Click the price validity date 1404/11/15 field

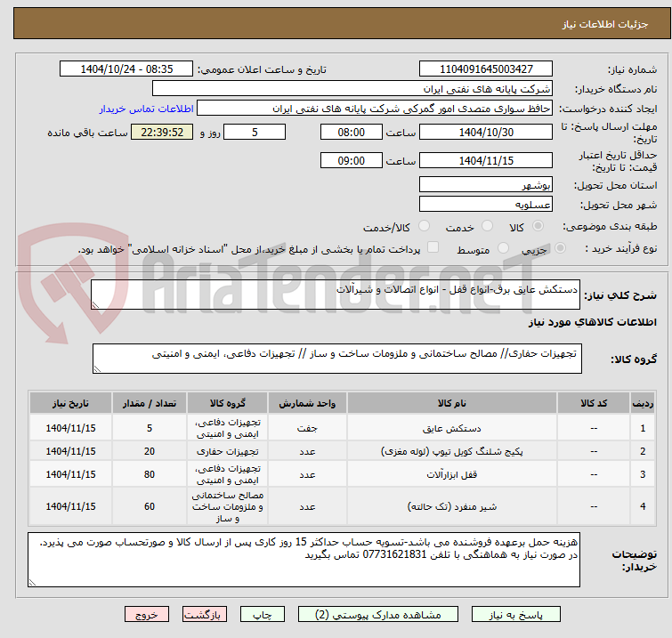tap(486, 161)
